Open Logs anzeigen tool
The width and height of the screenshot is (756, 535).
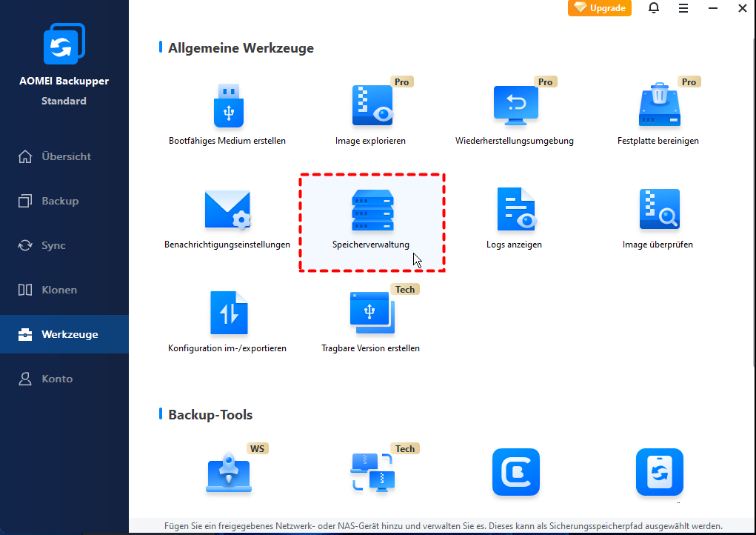pyautogui.click(x=515, y=210)
